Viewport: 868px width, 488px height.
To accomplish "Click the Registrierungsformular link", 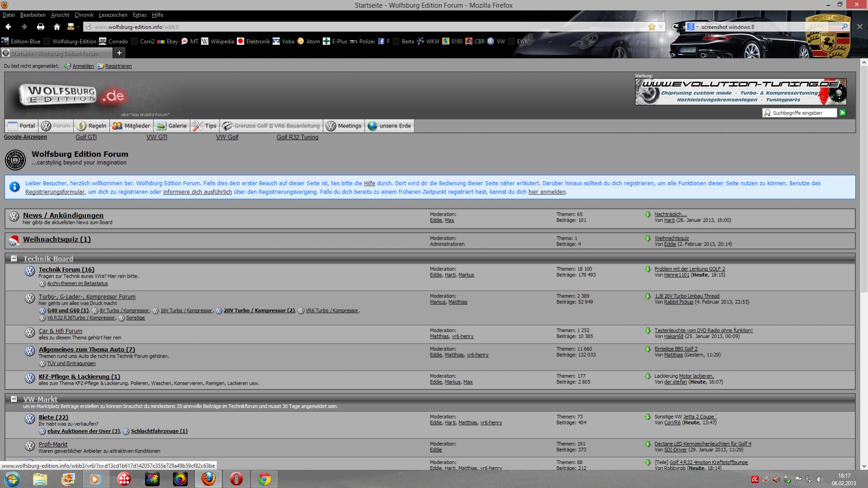I will [55, 192].
